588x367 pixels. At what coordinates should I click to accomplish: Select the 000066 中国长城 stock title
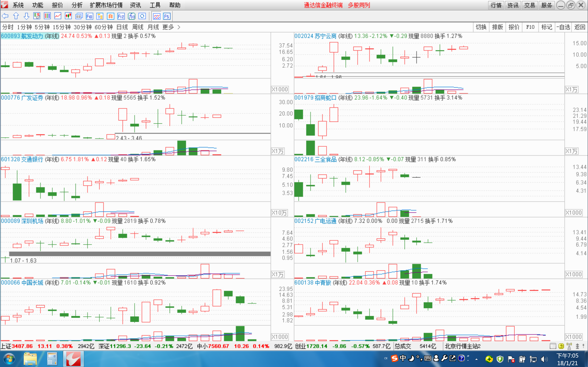point(22,283)
